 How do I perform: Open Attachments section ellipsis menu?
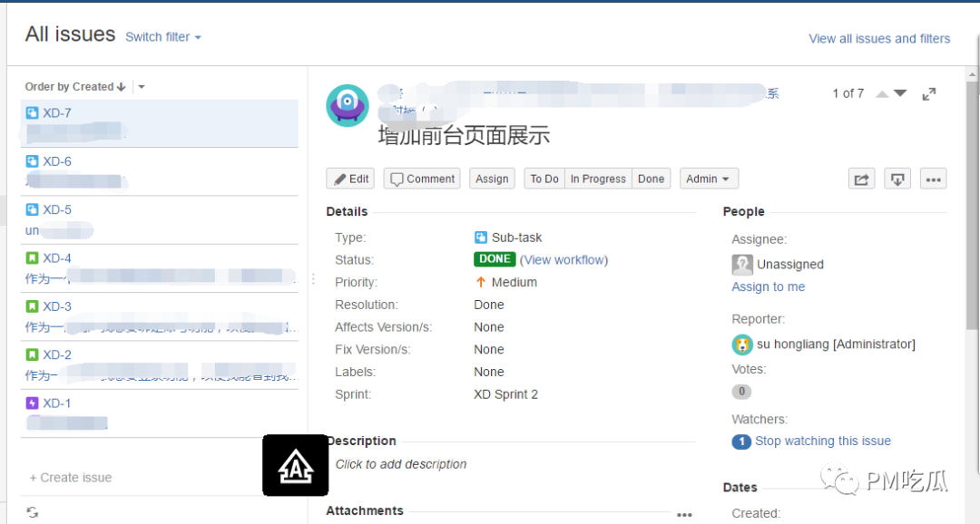[684, 515]
